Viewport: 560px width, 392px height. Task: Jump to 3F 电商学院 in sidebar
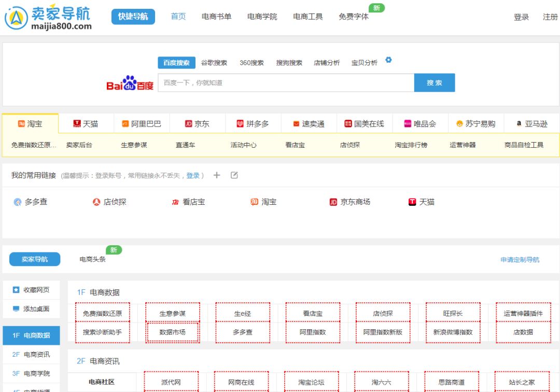[32, 373]
